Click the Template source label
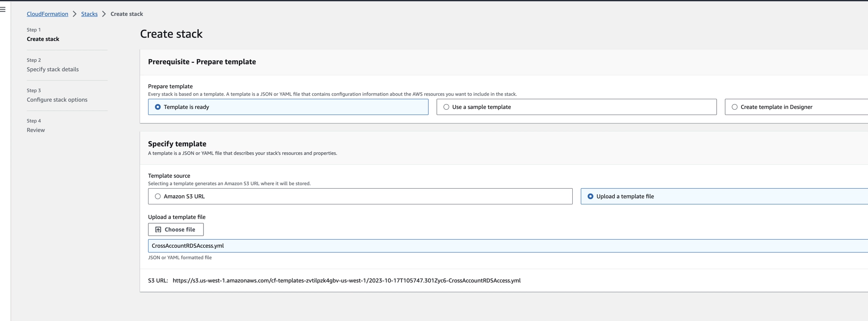 pos(169,176)
